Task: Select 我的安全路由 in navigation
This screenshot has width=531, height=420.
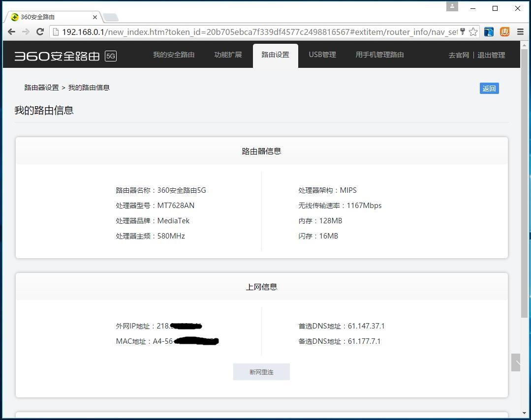Action: point(173,55)
